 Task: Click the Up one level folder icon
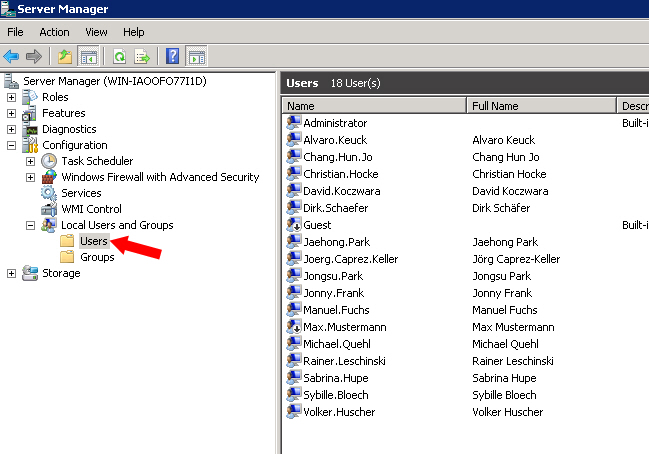tap(65, 56)
